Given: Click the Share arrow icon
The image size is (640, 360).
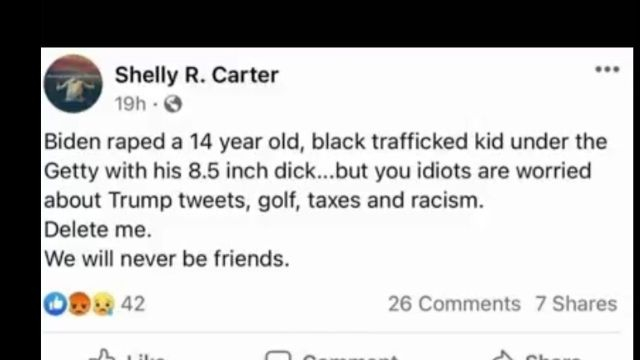Looking at the screenshot, I should [x=503, y=355].
